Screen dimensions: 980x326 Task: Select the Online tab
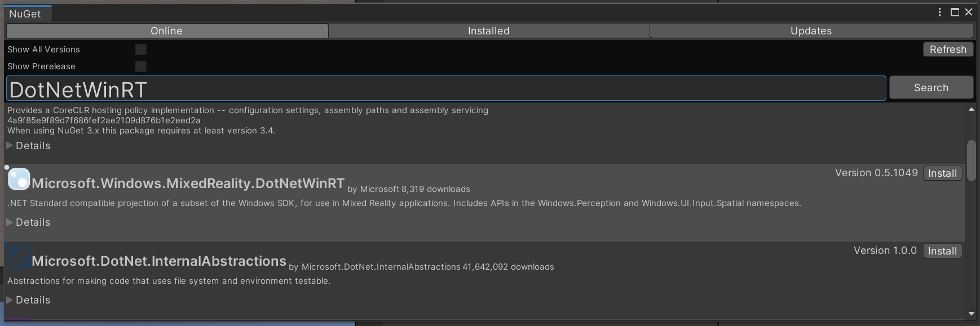[167, 31]
